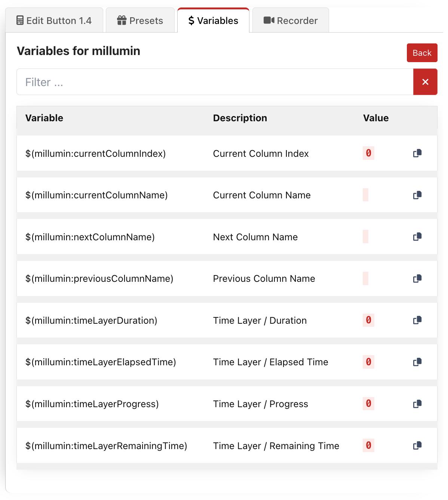The image size is (448, 500).
Task: Click the Time Layer Duration value badge
Action: point(368,320)
